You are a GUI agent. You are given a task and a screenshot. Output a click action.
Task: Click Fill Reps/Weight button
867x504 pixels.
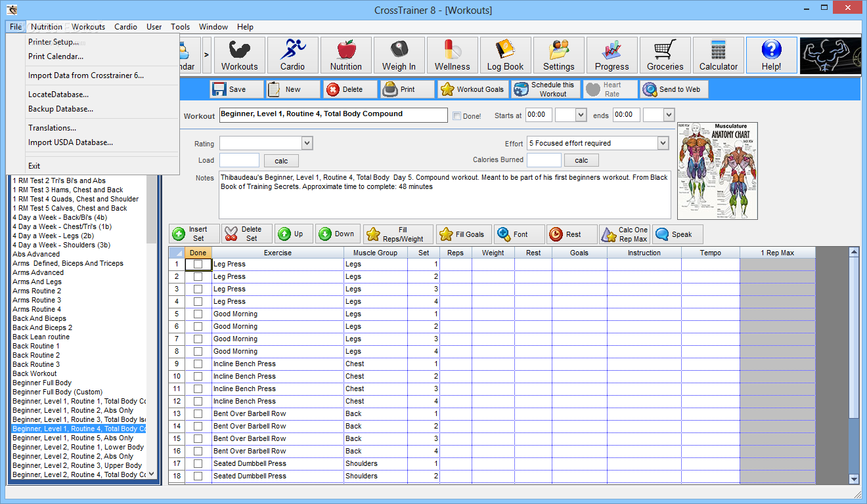[398, 234]
